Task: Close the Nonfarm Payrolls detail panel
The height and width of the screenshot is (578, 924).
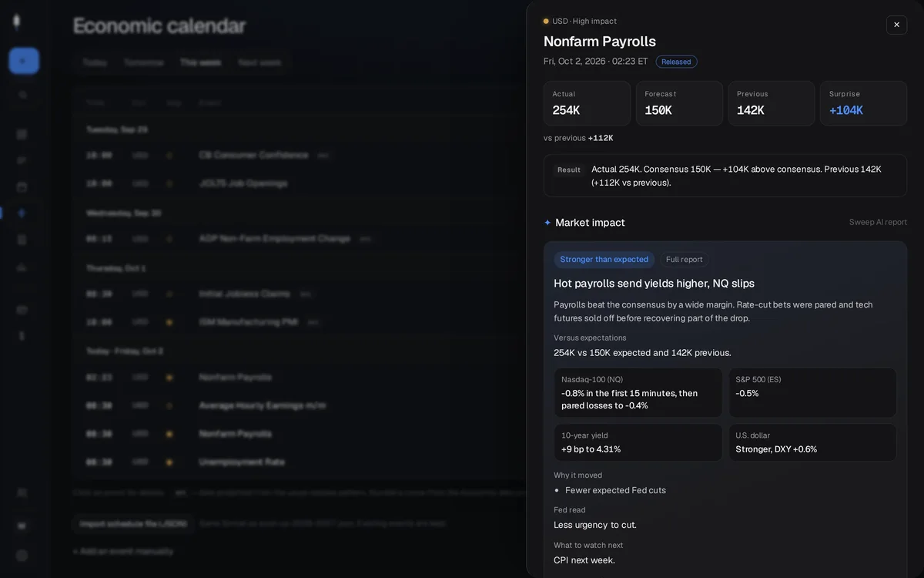Action: 896,25
